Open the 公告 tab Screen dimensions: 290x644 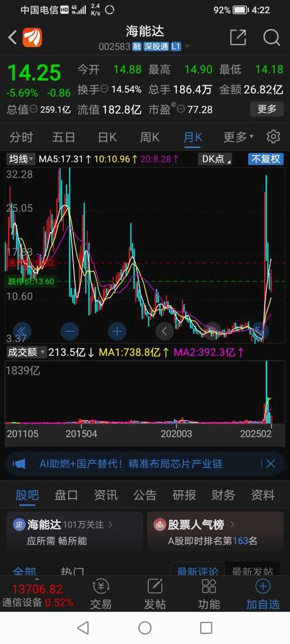click(x=145, y=495)
